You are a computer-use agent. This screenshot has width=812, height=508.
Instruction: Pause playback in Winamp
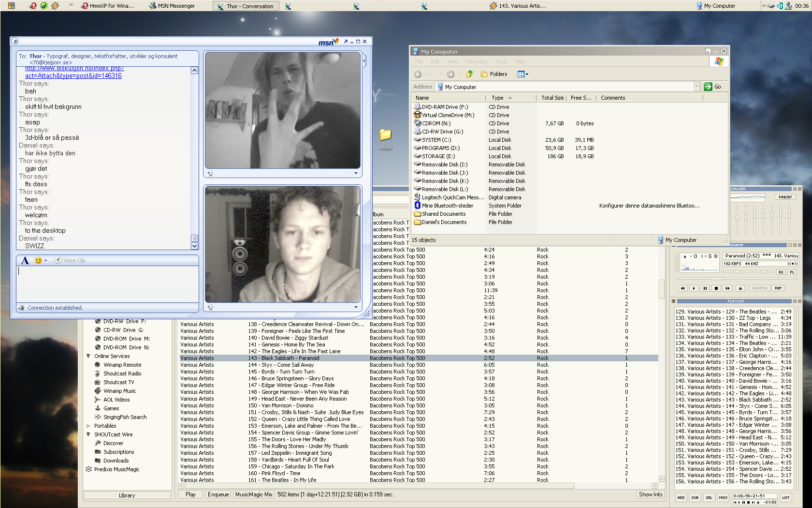[x=705, y=288]
